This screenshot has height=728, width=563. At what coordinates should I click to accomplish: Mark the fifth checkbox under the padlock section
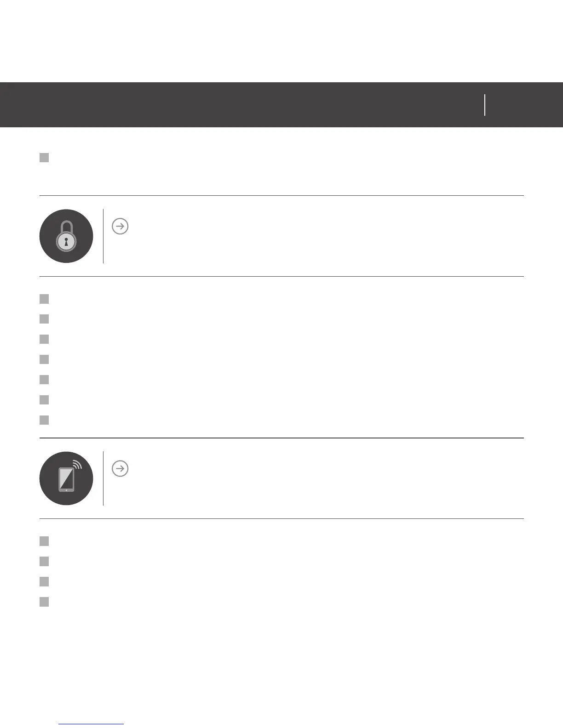coord(44,380)
